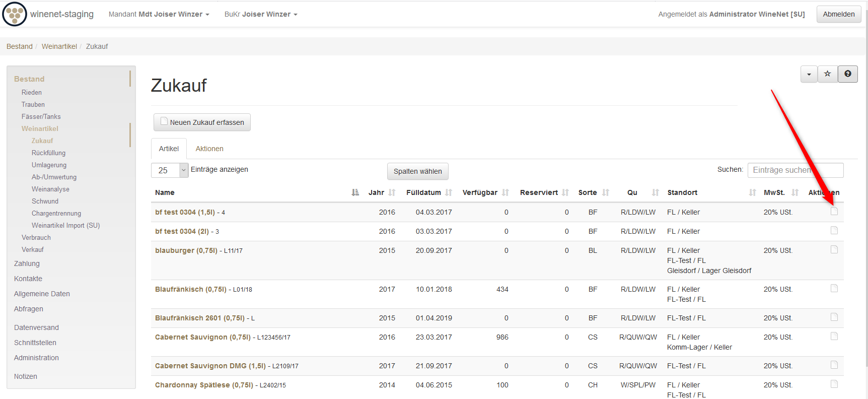
Task: Click action icon for bf test 0304 (1,5l)
Action: 834,212
